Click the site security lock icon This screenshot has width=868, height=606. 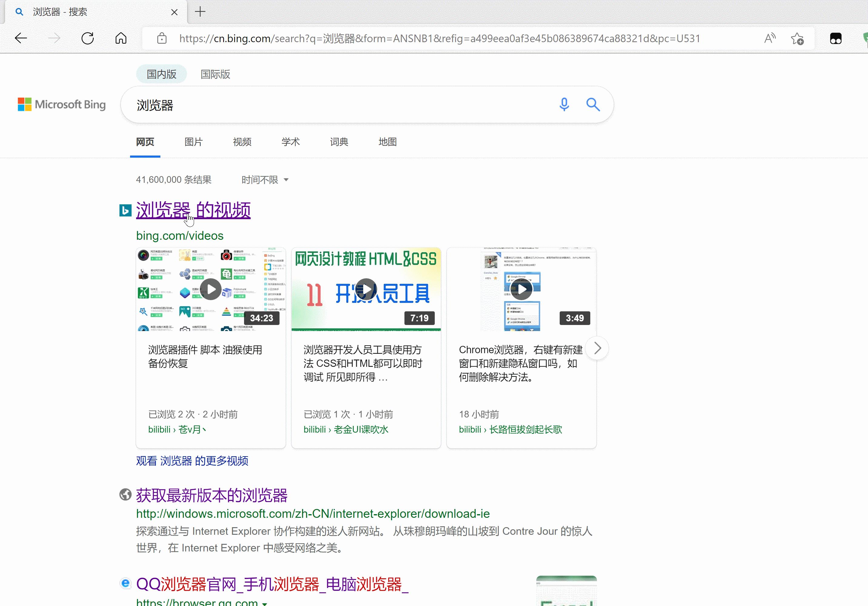click(x=162, y=38)
